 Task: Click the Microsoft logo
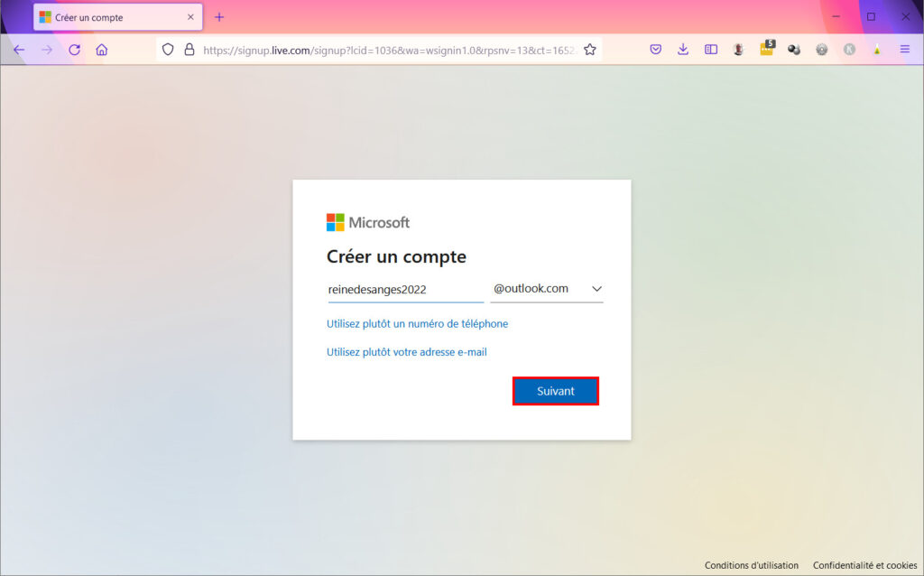point(368,222)
